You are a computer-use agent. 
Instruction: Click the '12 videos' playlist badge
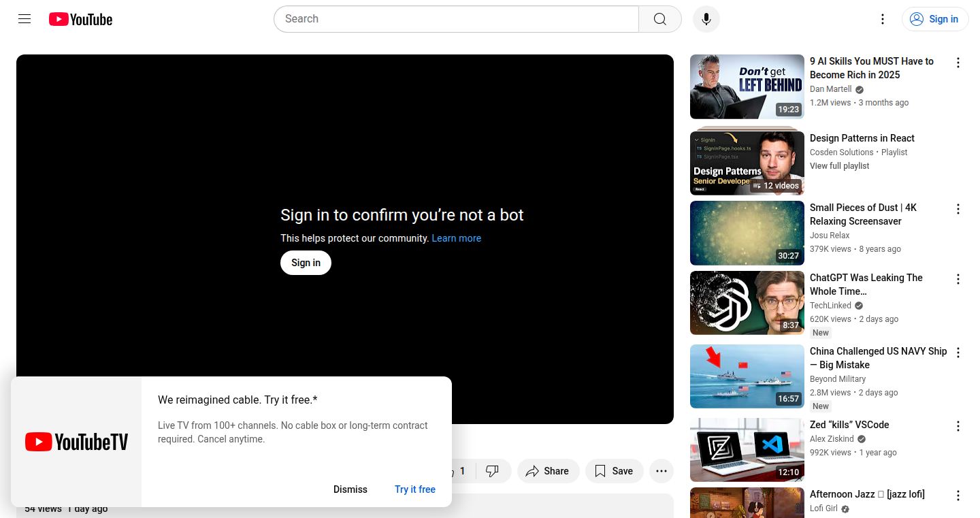pyautogui.click(x=776, y=186)
